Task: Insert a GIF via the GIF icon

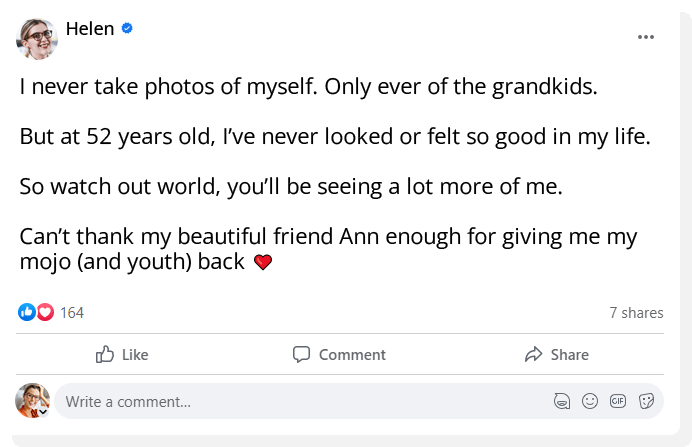Action: point(618,401)
